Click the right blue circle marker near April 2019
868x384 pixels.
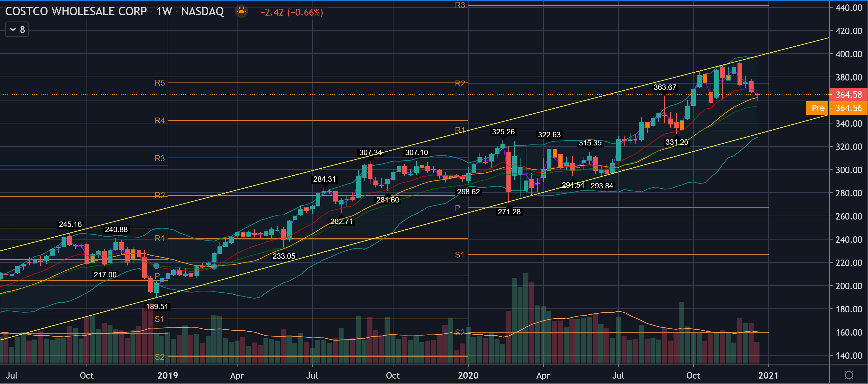click(214, 266)
